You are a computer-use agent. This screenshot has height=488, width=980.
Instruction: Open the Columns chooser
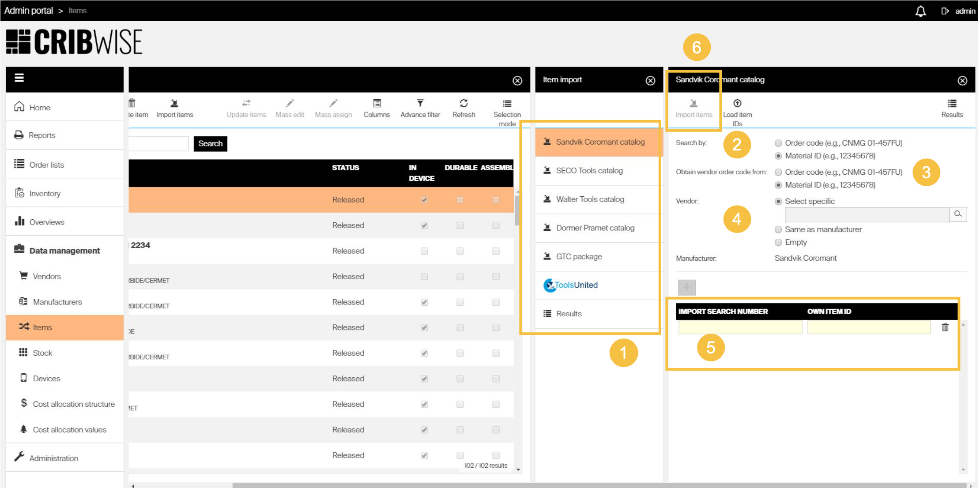(x=377, y=108)
